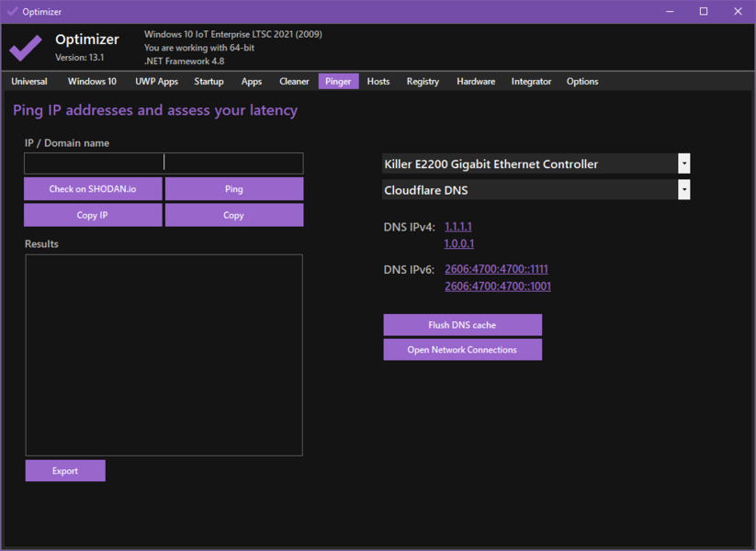Image resolution: width=756 pixels, height=551 pixels.
Task: Click the Optimizer icon in the title bar
Action: pos(12,11)
